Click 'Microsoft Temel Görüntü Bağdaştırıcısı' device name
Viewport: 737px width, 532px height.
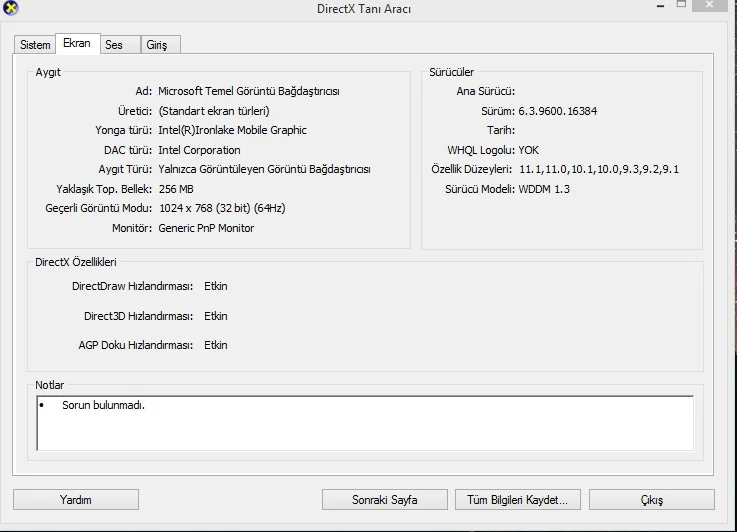point(249,91)
